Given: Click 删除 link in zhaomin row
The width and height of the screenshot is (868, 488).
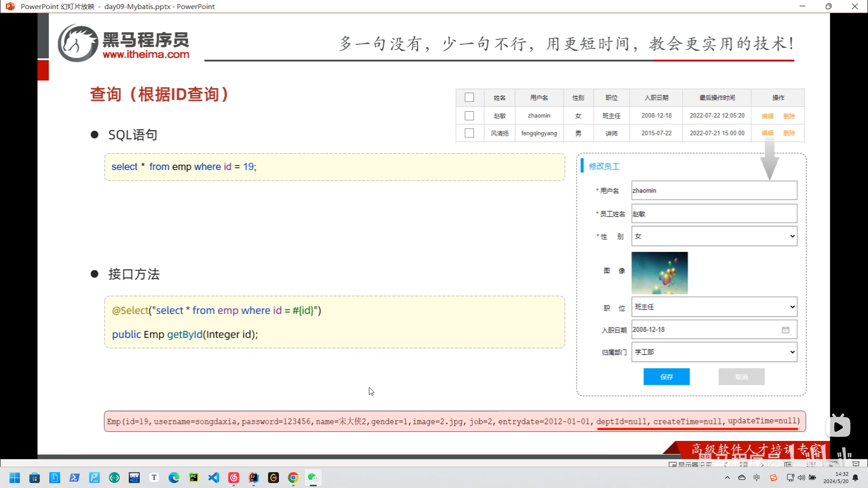Looking at the screenshot, I should click(789, 116).
